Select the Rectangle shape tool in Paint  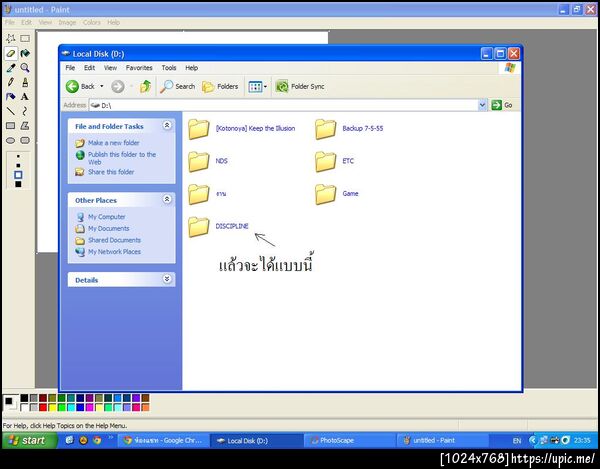[11, 125]
